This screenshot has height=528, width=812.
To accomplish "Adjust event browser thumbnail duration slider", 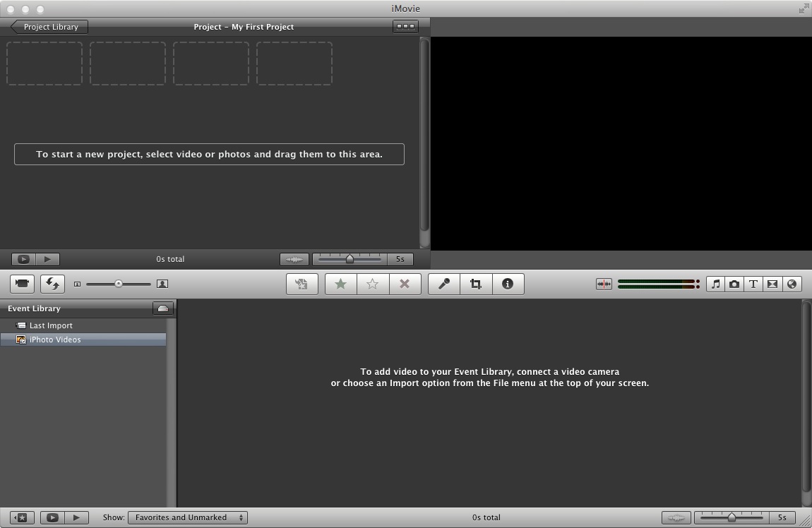I will (x=732, y=517).
